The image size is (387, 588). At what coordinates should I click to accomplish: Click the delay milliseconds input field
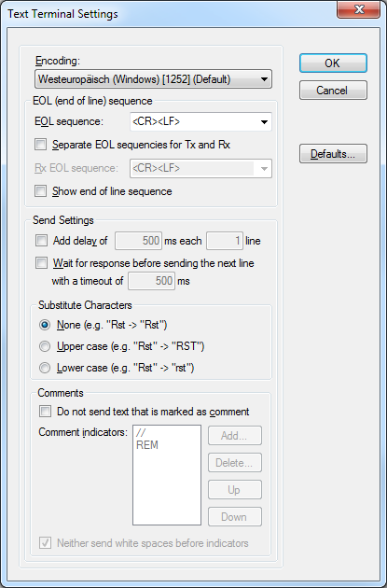[139, 241]
